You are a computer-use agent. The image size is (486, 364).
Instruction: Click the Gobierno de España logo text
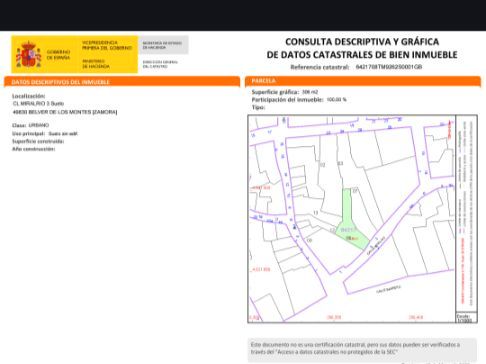pos(58,55)
